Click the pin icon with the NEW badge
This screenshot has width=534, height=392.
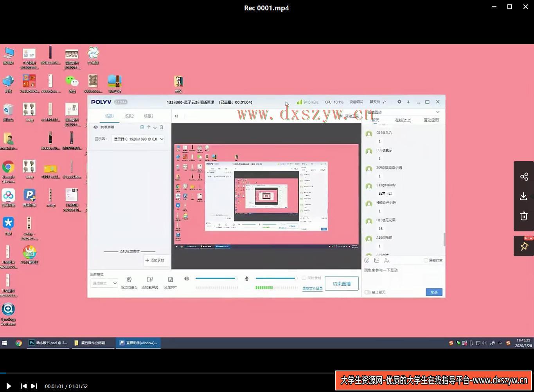pyautogui.click(x=524, y=246)
